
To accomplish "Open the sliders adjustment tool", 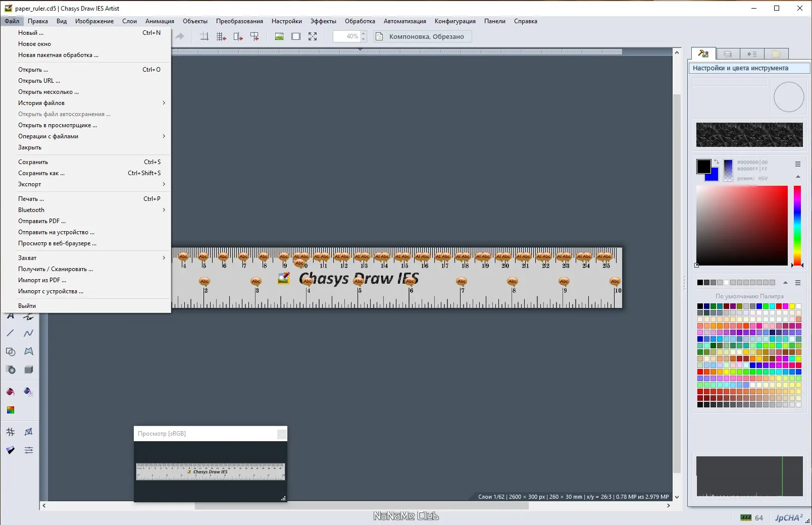I will click(x=28, y=450).
